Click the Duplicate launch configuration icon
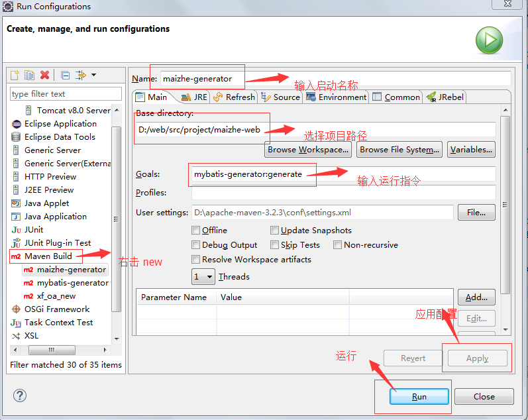The height and width of the screenshot is (420, 528). (30, 75)
